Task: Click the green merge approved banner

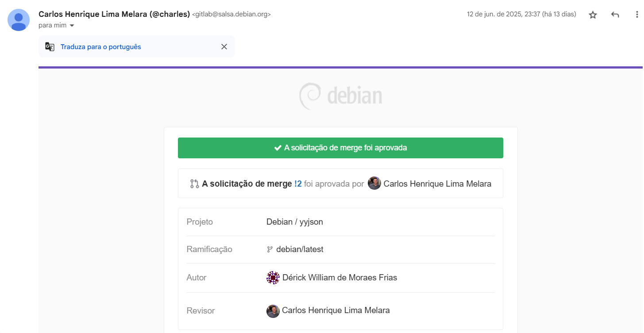Action: point(340,148)
